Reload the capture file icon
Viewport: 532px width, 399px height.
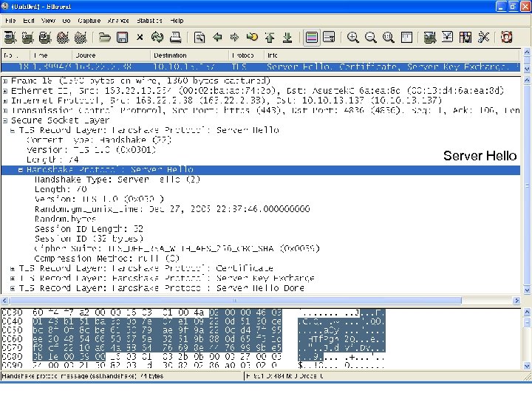[157, 37]
